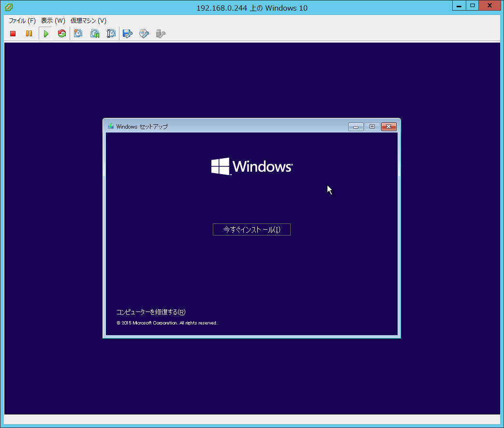Click the vSphere console icon in the title bar
This screenshot has height=428, width=504.
pos(9,7)
